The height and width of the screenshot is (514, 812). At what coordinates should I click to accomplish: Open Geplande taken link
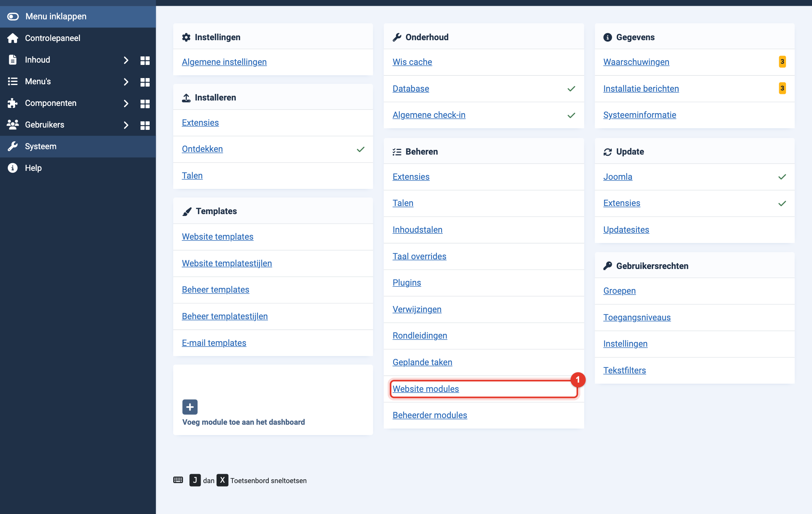point(422,362)
